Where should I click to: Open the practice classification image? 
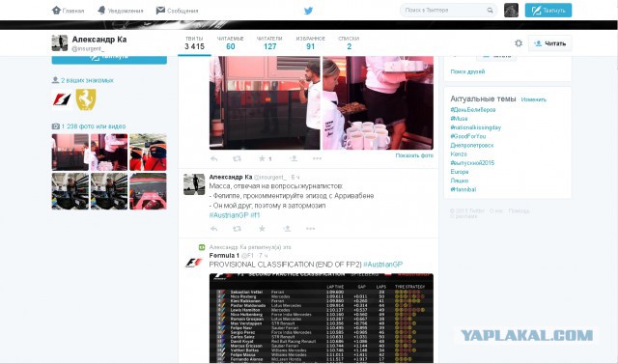coord(322,318)
